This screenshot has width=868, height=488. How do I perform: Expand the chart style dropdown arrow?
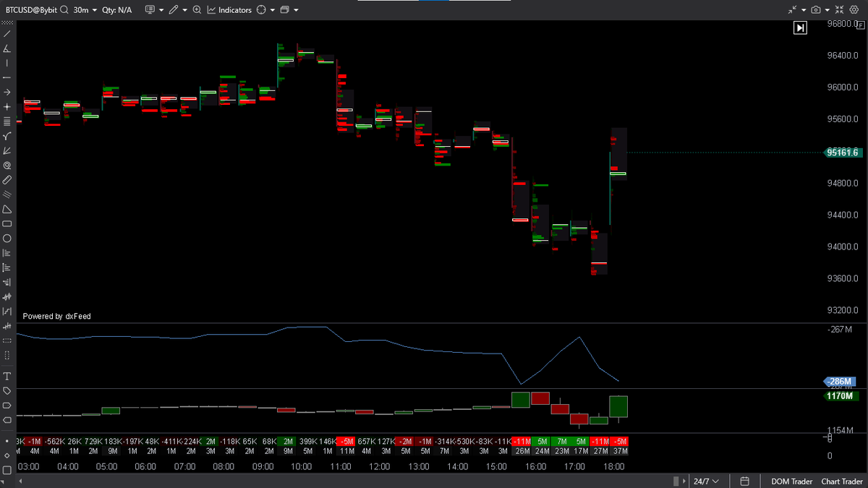click(161, 9)
